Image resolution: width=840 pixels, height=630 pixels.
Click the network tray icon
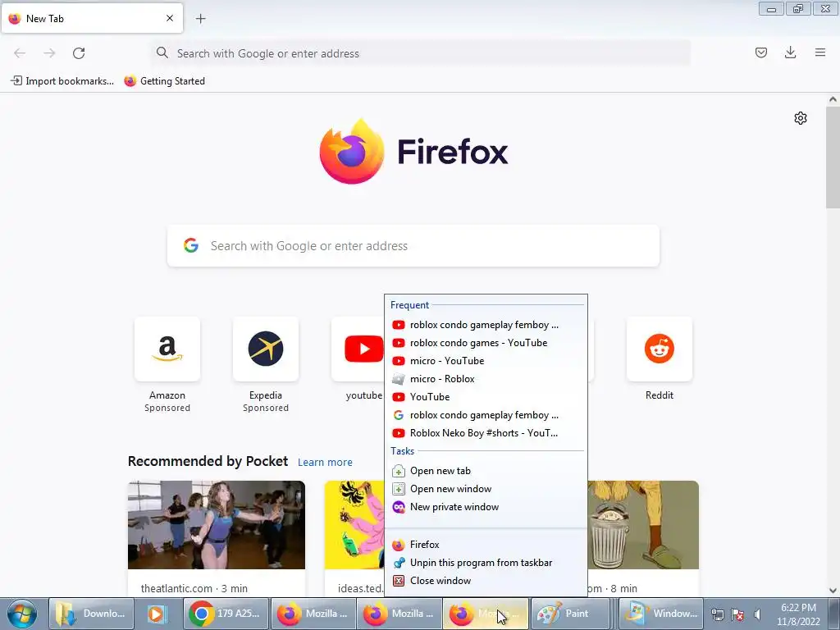(717, 614)
